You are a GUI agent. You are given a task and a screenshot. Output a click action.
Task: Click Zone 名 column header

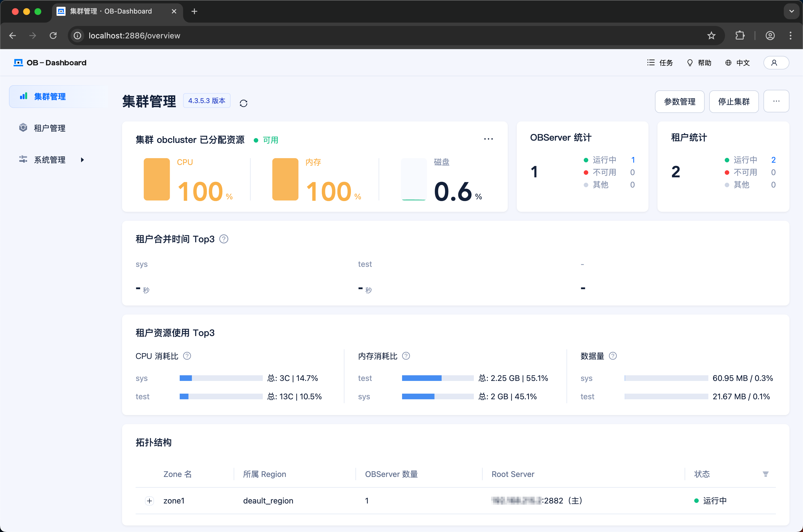[x=177, y=474]
